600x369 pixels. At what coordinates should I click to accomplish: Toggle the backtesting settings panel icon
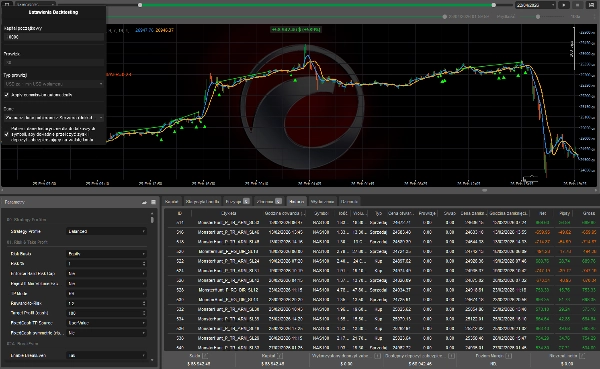pos(7,5)
